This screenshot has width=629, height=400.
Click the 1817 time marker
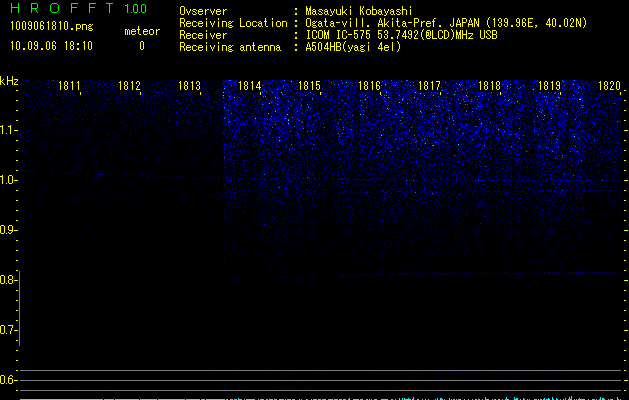click(429, 86)
